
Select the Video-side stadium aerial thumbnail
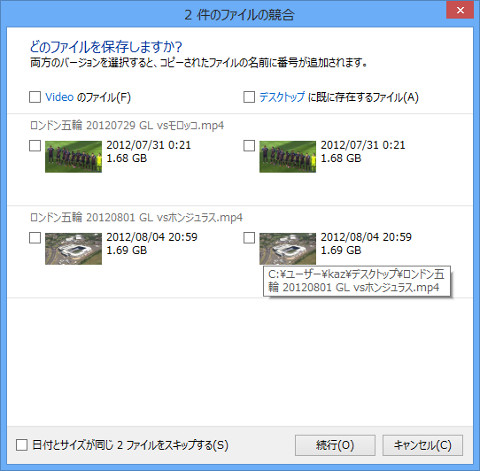coord(73,249)
